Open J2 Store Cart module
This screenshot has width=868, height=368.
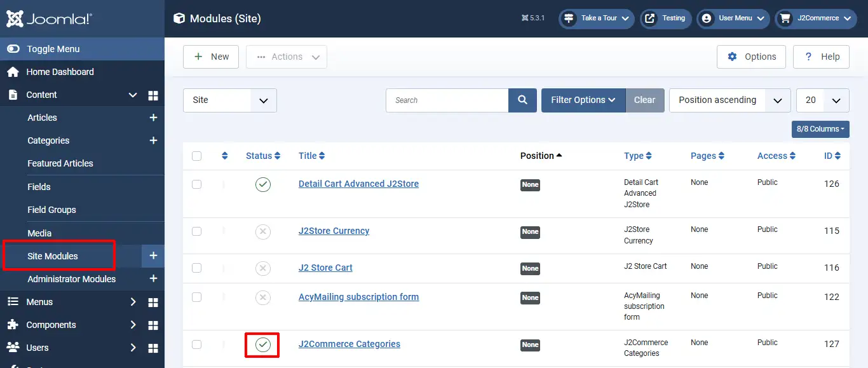[325, 268]
